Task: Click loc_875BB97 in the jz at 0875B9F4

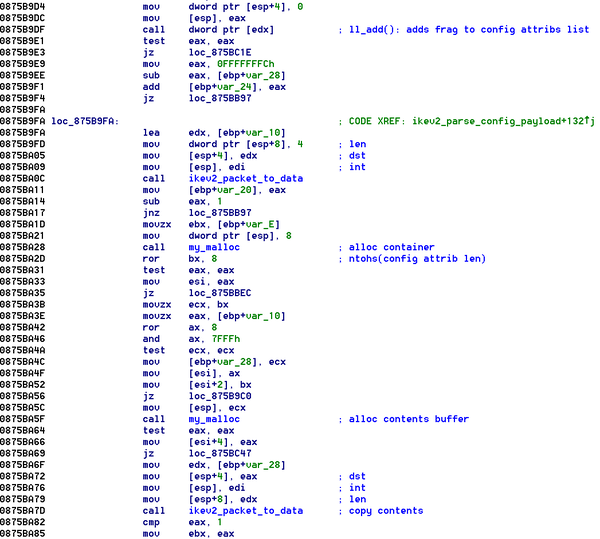Action: 220,99
